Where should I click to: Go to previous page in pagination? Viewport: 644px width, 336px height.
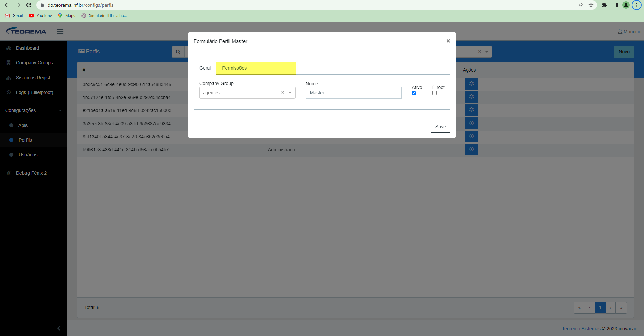pyautogui.click(x=590, y=307)
